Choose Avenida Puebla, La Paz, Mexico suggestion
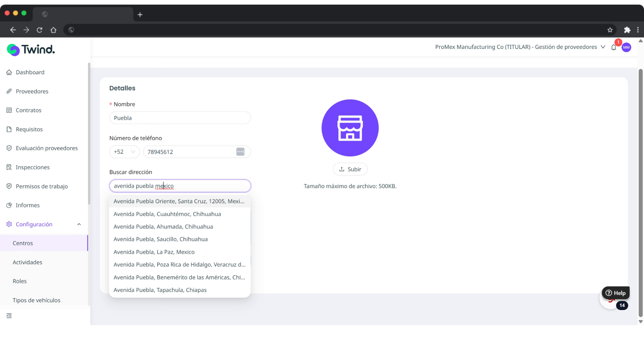The image size is (644, 362). coord(154,252)
